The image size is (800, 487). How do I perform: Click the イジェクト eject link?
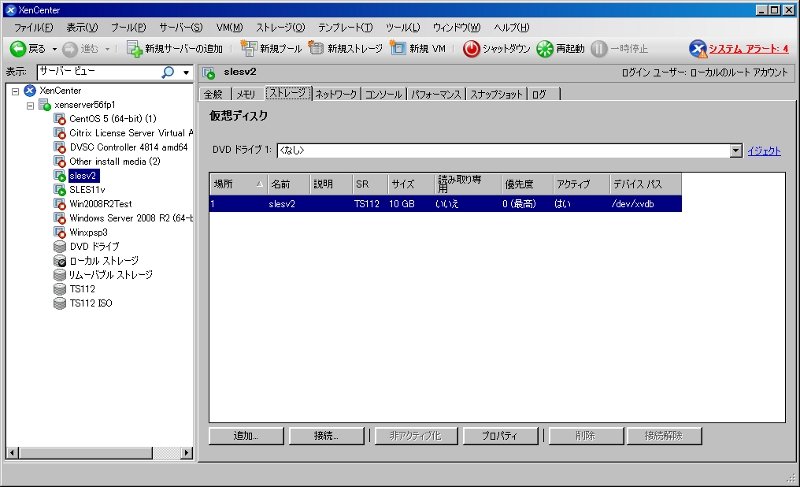click(x=764, y=151)
